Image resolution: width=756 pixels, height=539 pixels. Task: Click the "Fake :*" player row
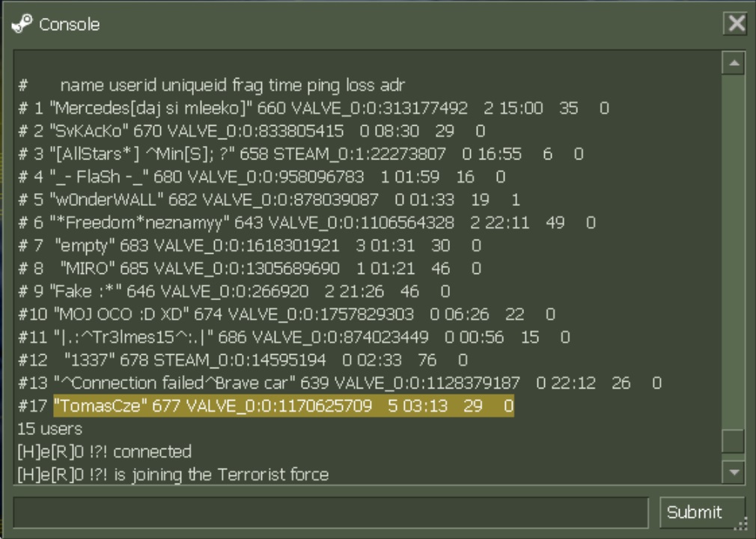tap(234, 291)
